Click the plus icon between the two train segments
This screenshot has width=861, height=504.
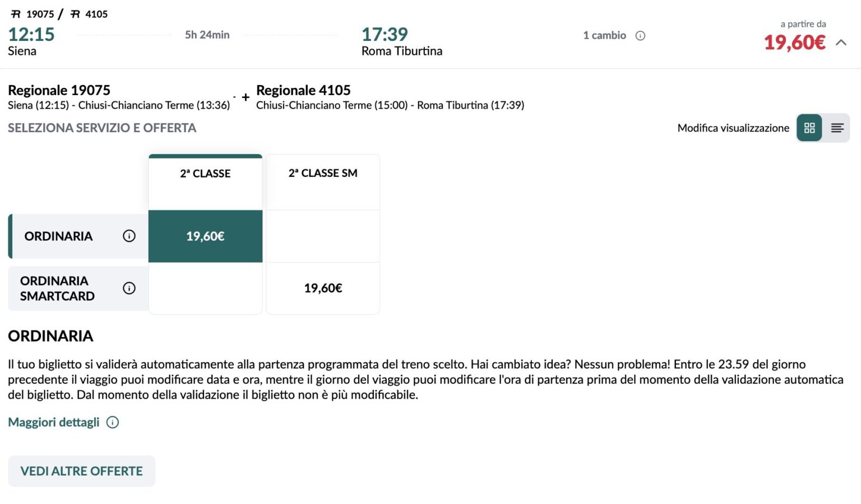245,97
